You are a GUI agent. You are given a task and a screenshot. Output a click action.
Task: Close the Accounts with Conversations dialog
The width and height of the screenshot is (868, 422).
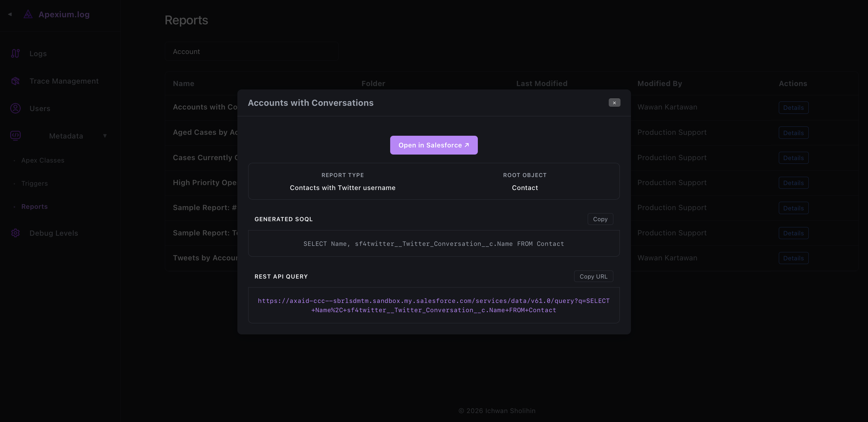point(614,102)
